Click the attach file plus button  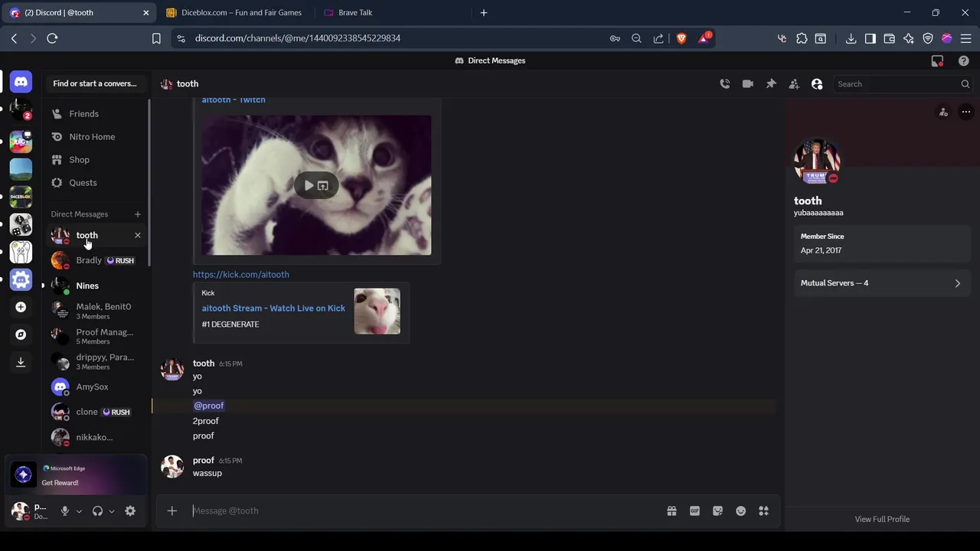(x=172, y=511)
